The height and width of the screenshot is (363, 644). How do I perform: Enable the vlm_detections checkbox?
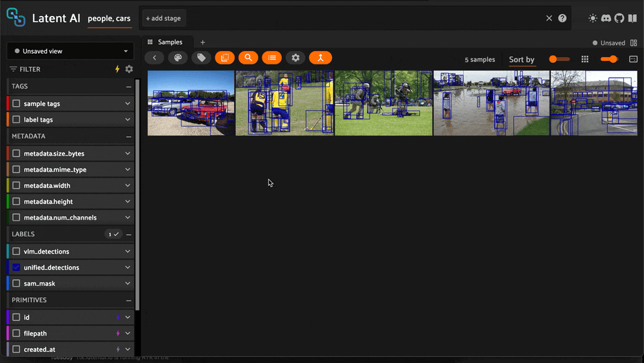(x=16, y=251)
